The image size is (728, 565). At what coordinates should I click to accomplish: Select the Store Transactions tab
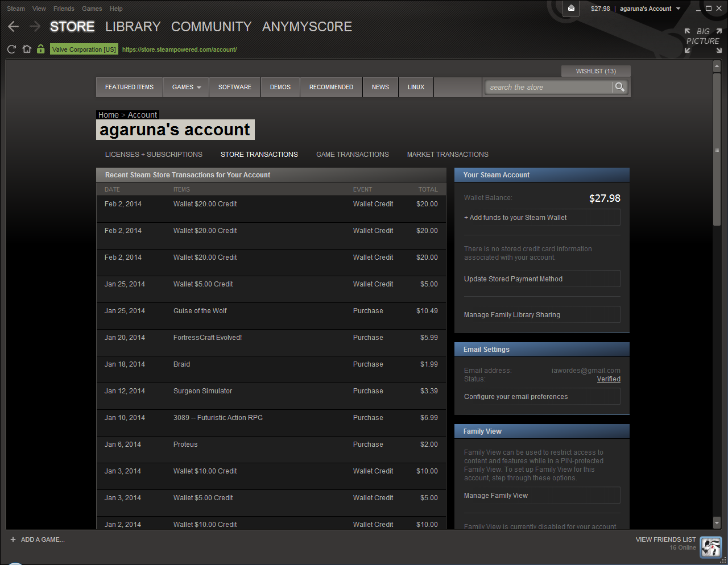click(x=259, y=154)
